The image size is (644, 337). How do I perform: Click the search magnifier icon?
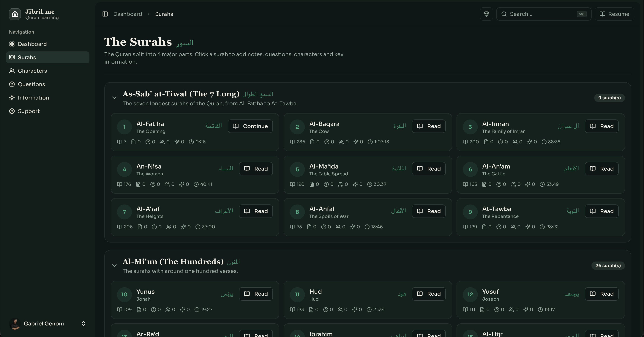[x=504, y=14]
